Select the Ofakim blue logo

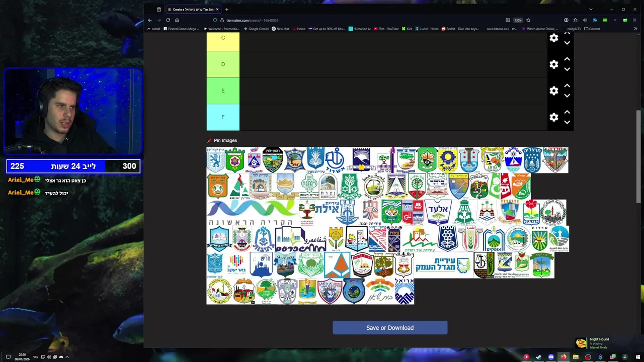(x=494, y=239)
